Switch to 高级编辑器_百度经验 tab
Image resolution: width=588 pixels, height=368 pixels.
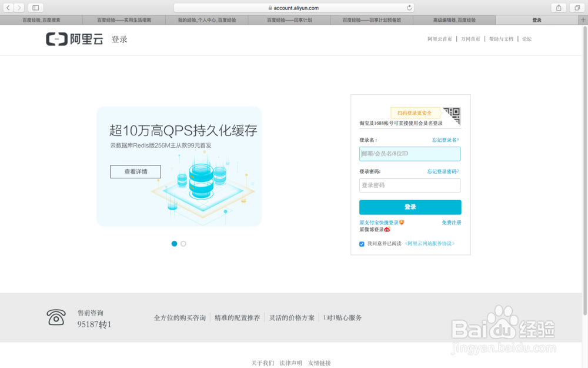[454, 20]
